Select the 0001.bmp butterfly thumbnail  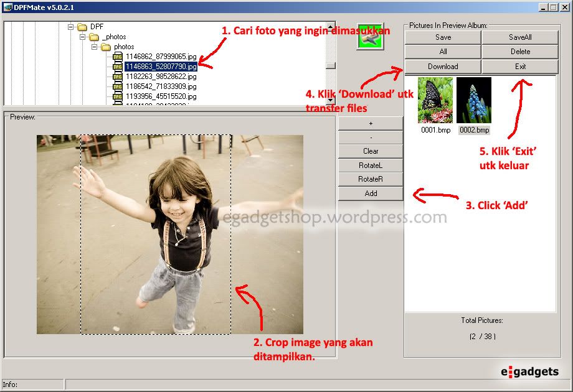pyautogui.click(x=435, y=100)
